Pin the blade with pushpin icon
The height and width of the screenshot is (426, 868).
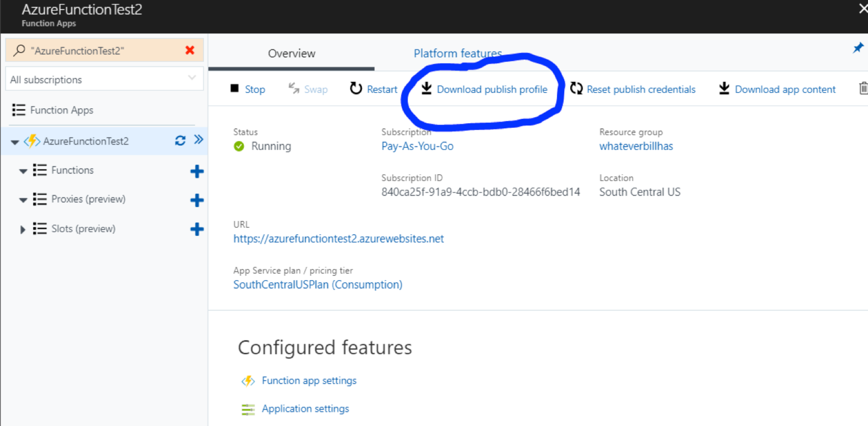(x=858, y=48)
